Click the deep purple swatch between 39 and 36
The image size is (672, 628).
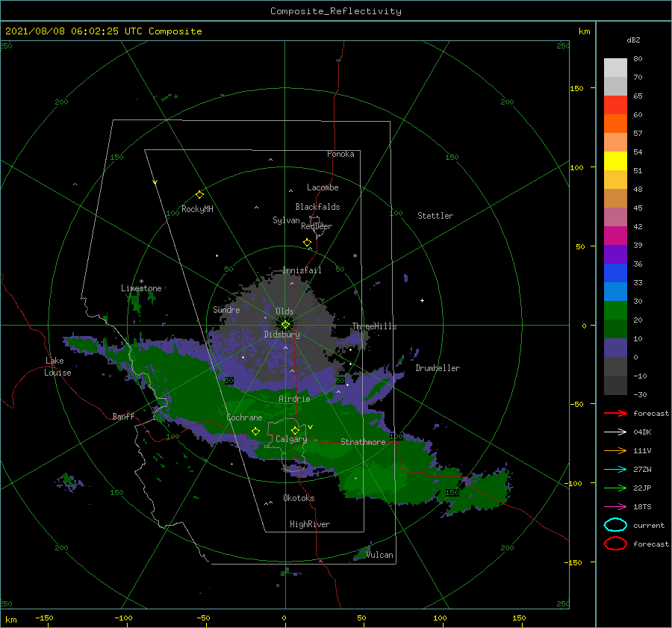[615, 254]
